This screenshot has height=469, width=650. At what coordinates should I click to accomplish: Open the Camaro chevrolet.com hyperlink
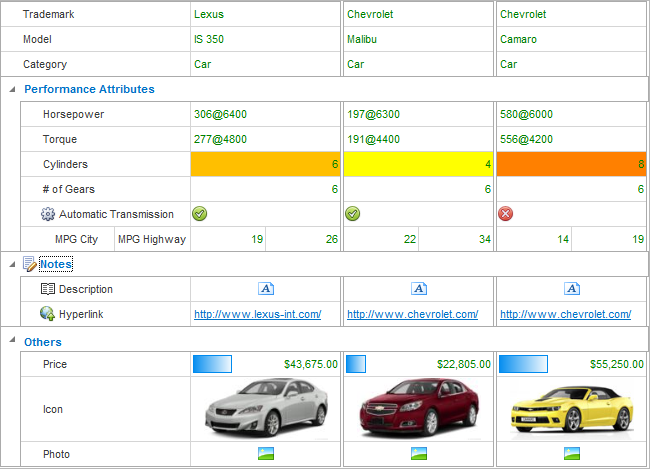coord(565,314)
